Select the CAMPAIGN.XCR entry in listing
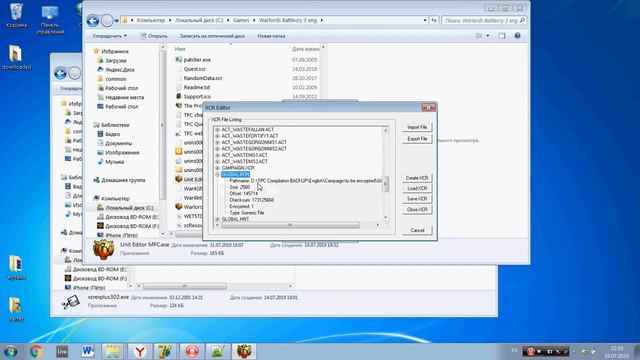Viewport: 640px width, 360px height. point(238,168)
